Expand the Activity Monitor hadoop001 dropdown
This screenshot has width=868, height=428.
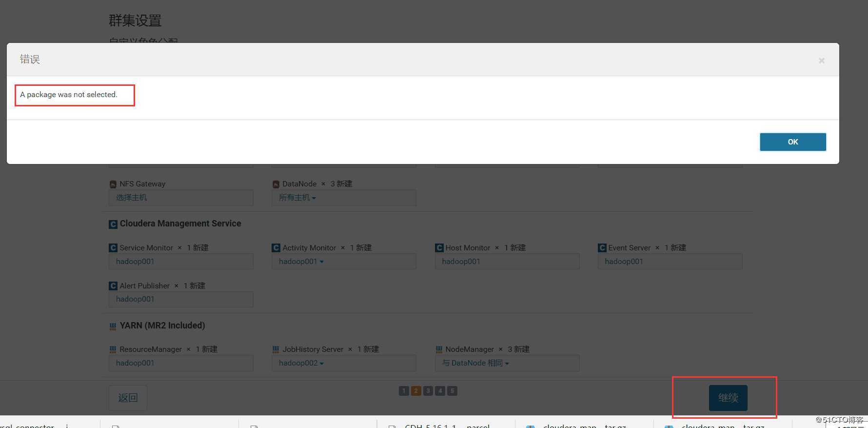tap(344, 262)
